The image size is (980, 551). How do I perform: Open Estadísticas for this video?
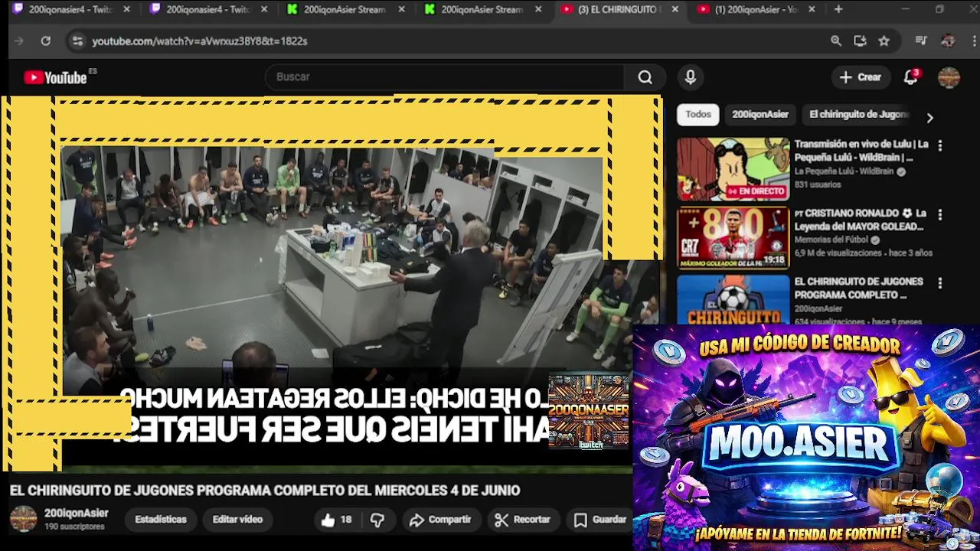[x=160, y=520]
